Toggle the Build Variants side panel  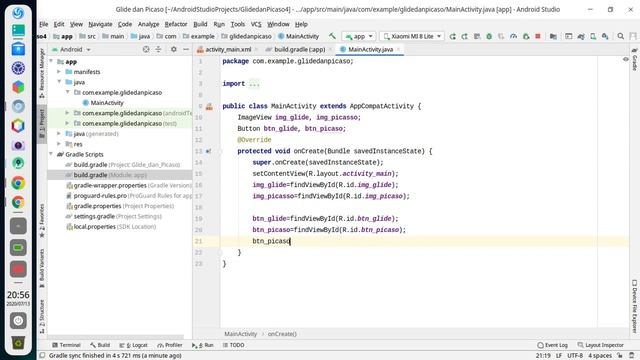pyautogui.click(x=42, y=268)
